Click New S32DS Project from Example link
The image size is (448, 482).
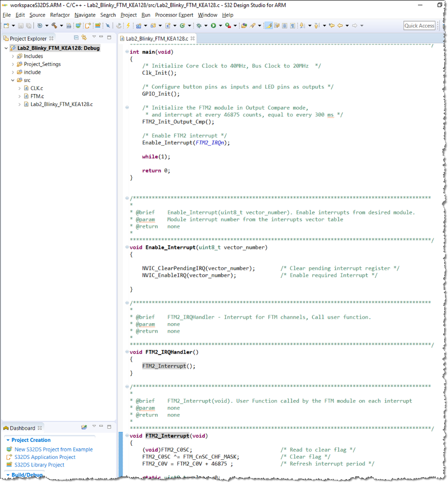[54, 449]
